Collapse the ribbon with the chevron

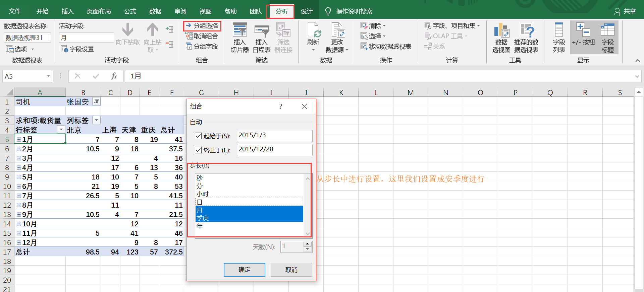tap(638, 60)
